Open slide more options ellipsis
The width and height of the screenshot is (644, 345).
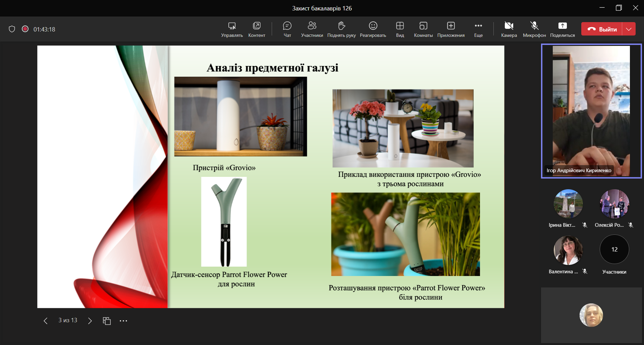click(x=123, y=321)
